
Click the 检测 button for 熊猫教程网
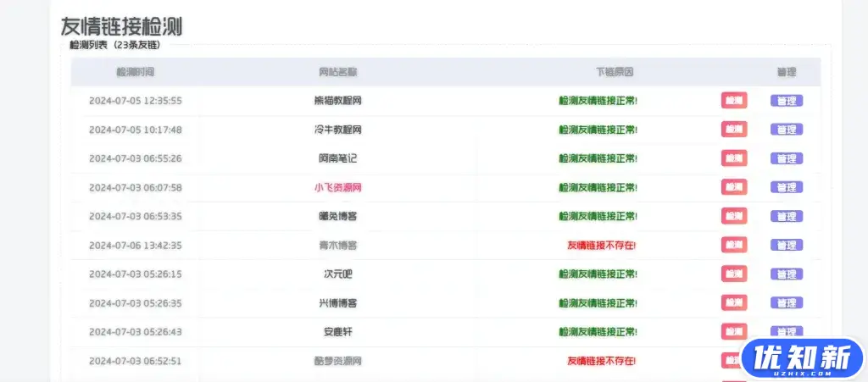coord(734,101)
